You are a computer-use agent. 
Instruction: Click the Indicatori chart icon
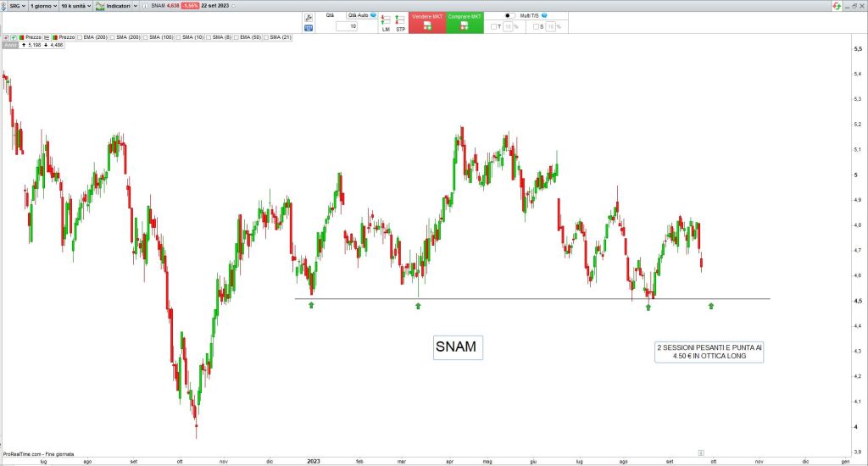(100, 6)
